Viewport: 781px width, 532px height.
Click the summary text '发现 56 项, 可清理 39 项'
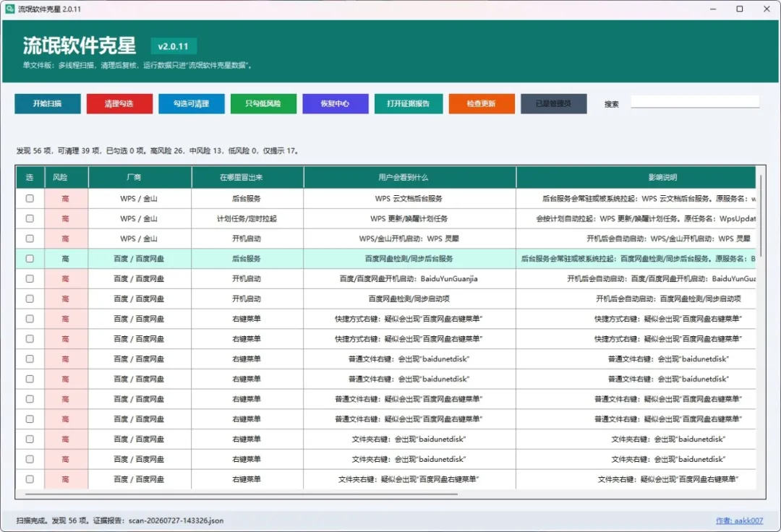tap(59, 150)
